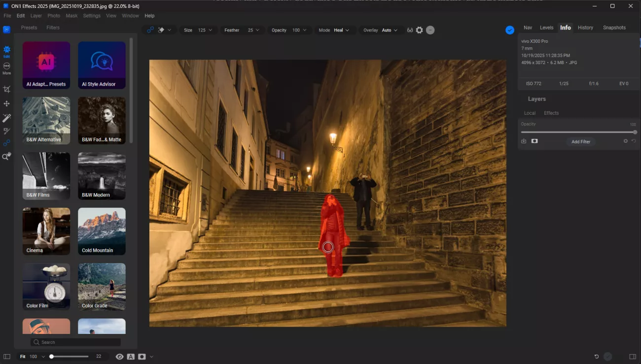Select the Cold Mountain preset thumbnail
The height and width of the screenshot is (364, 641).
pos(102,231)
